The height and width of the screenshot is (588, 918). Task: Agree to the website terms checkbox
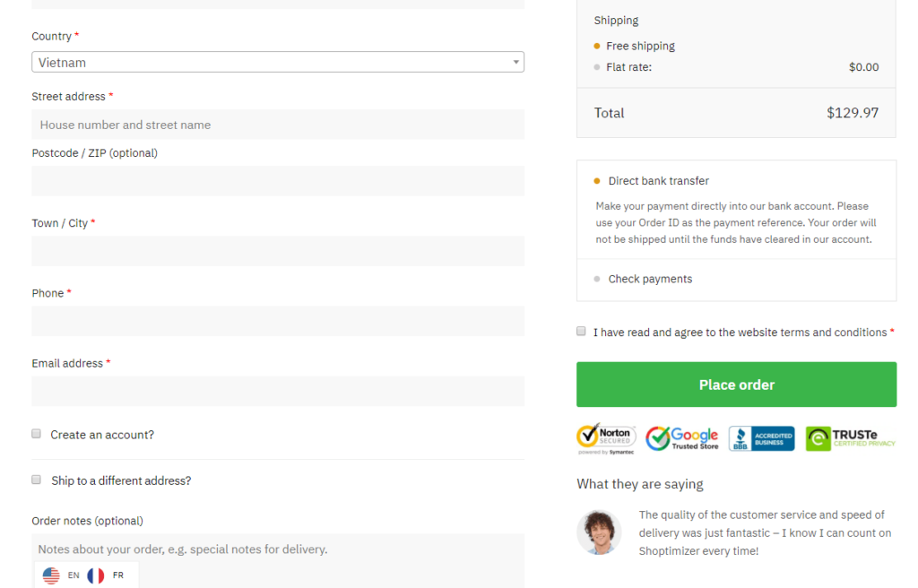(582, 332)
